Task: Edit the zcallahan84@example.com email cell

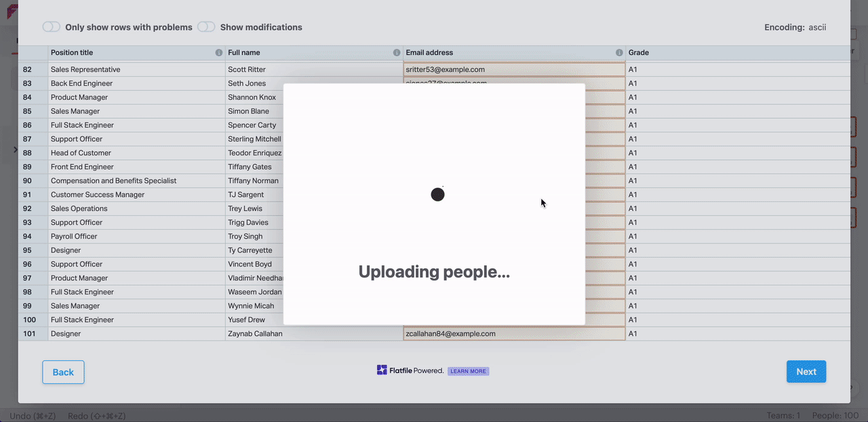Action: pos(513,334)
